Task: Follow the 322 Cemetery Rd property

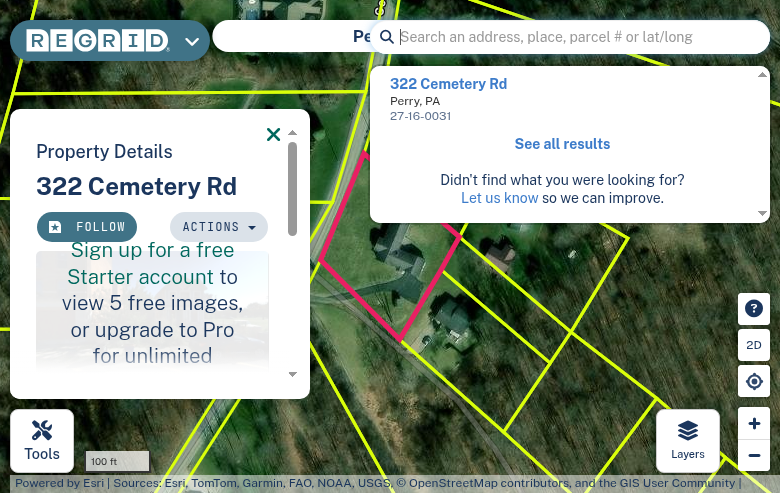Action: [87, 227]
